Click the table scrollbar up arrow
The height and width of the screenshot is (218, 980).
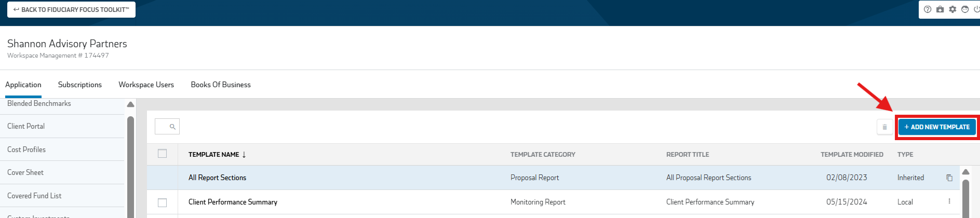[x=966, y=172]
